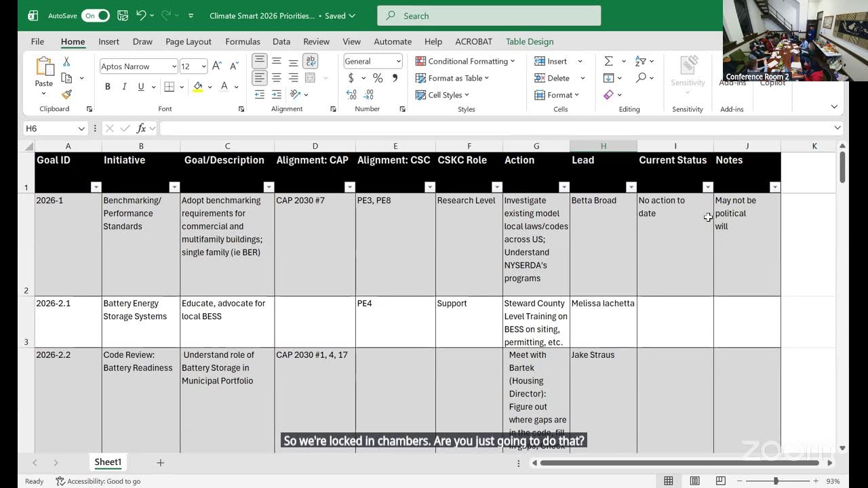Toggle Middle Align in Alignment group
Image resolution: width=868 pixels, height=488 pixels.
(277, 61)
